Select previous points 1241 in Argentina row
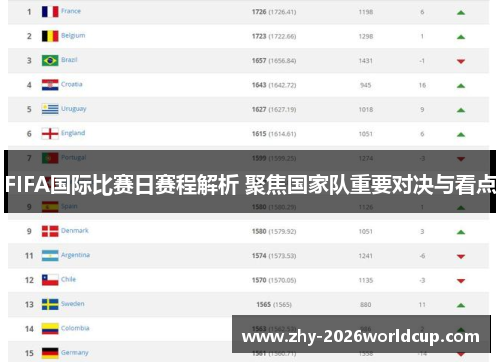Screen dimensions: 500x362 (366, 256)
